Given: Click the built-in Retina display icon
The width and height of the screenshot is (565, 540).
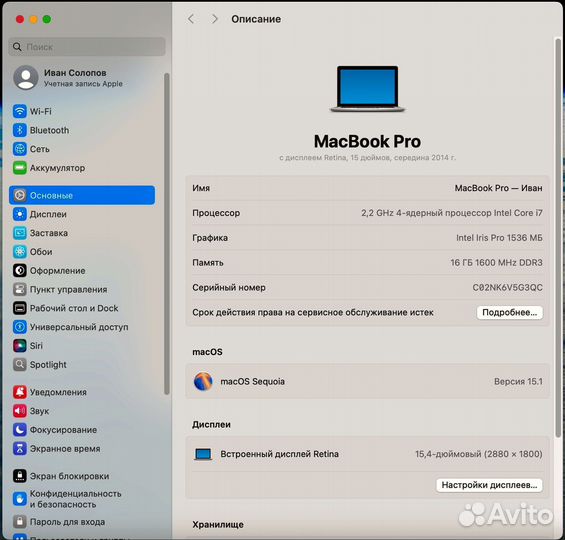Looking at the screenshot, I should click(203, 454).
